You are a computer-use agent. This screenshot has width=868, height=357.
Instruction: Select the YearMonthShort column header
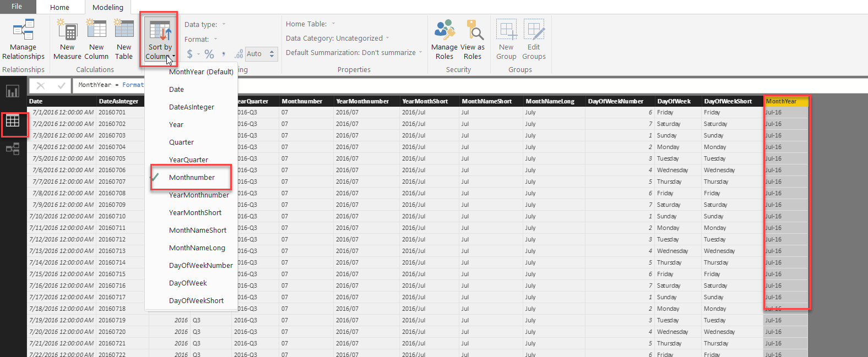[x=430, y=101]
